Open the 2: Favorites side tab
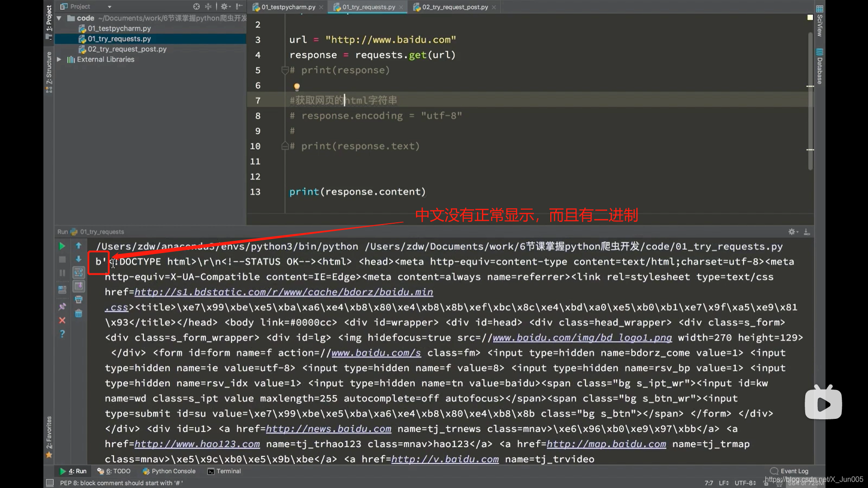The width and height of the screenshot is (868, 488). pos(49,436)
